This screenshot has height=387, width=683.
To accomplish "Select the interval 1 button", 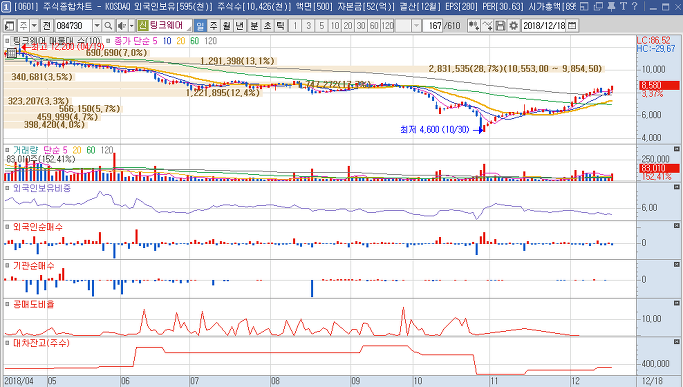I will click(x=295, y=26).
